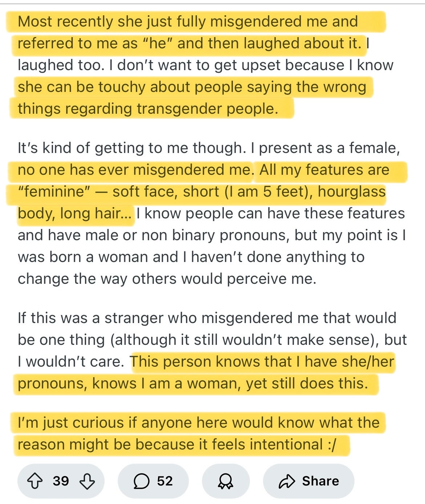Screen dimensions: 425x504
Task: Tap the share arrow icon
Action: [287, 481]
